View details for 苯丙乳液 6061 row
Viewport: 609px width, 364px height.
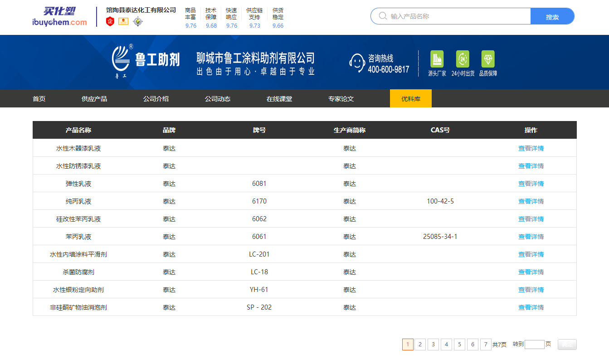tap(531, 237)
